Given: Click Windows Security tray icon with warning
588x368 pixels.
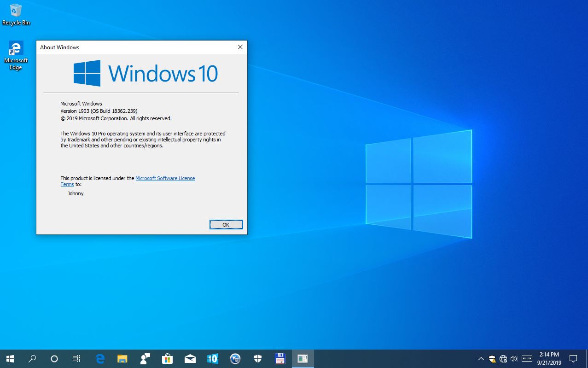Looking at the screenshot, I should 492,359.
